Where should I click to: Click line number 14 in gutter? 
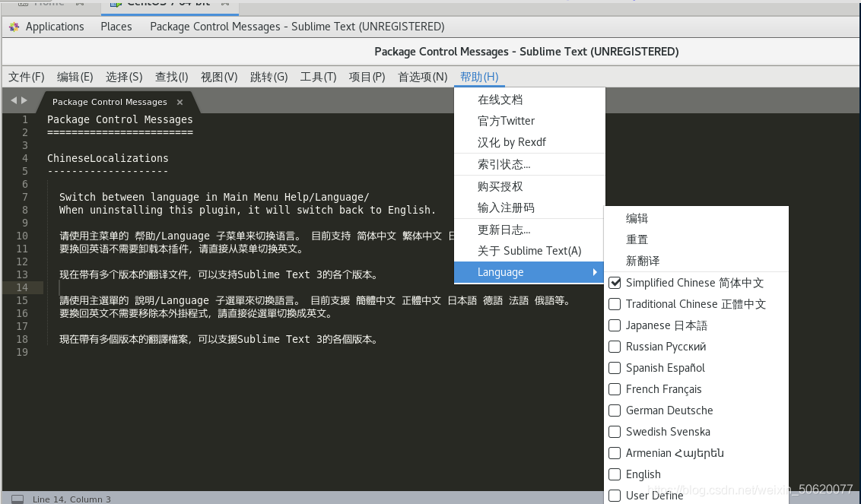pyautogui.click(x=22, y=287)
